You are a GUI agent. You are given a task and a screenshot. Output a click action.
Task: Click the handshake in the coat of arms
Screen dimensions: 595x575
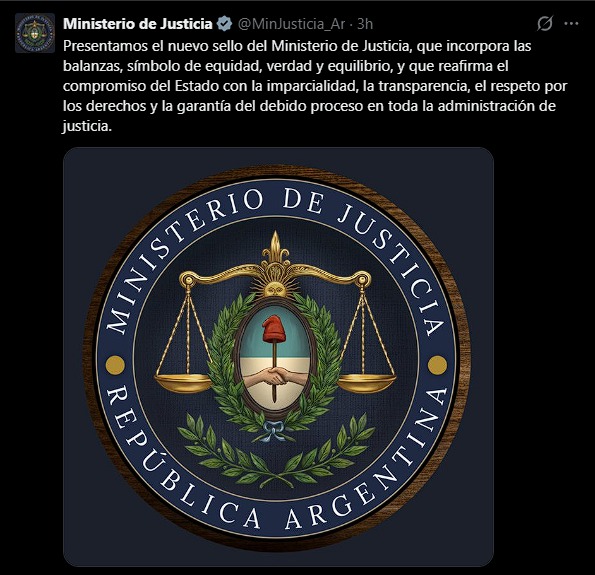coord(275,376)
